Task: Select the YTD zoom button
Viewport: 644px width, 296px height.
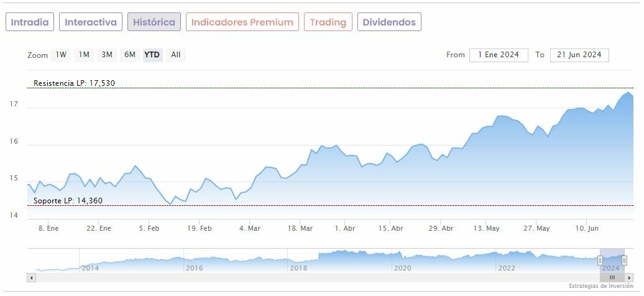Action: pyautogui.click(x=152, y=55)
